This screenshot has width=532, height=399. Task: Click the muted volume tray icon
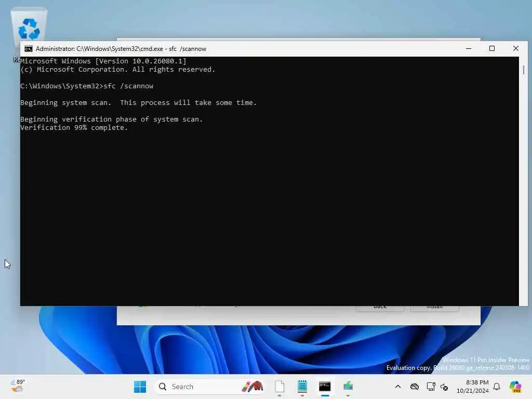coord(445,387)
